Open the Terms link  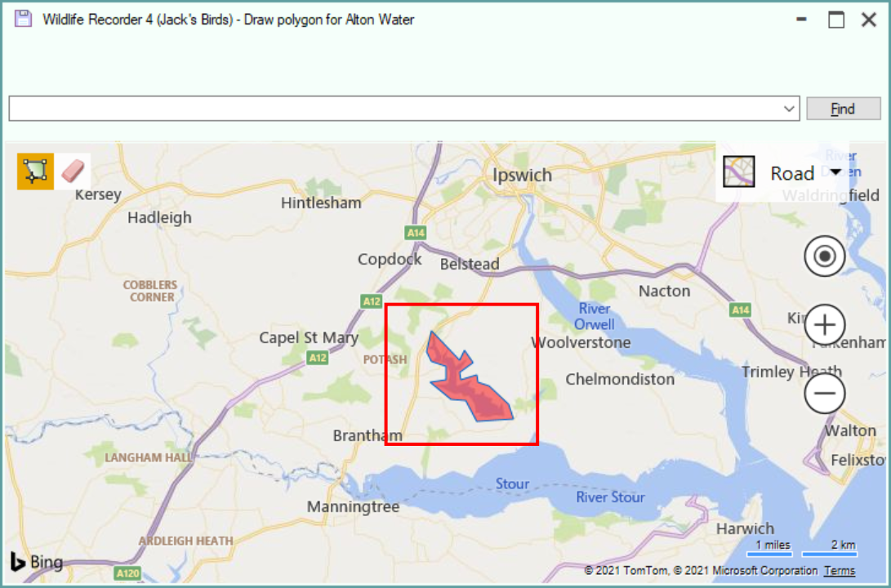coord(840,570)
